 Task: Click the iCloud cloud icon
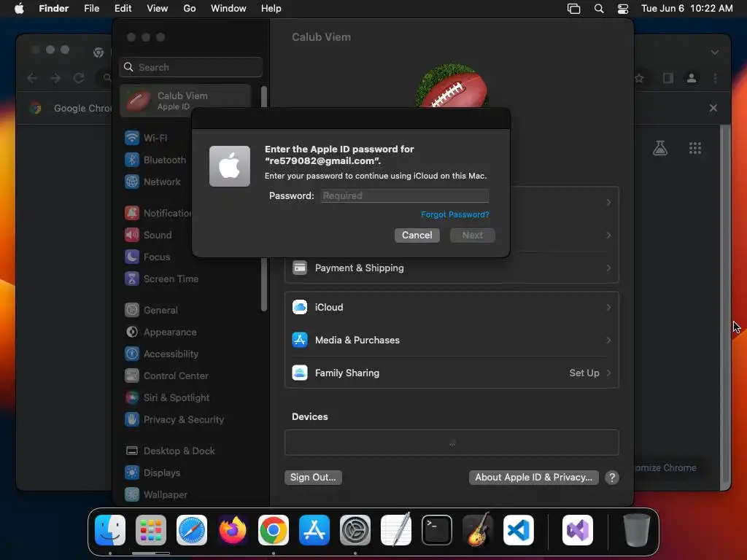point(300,307)
